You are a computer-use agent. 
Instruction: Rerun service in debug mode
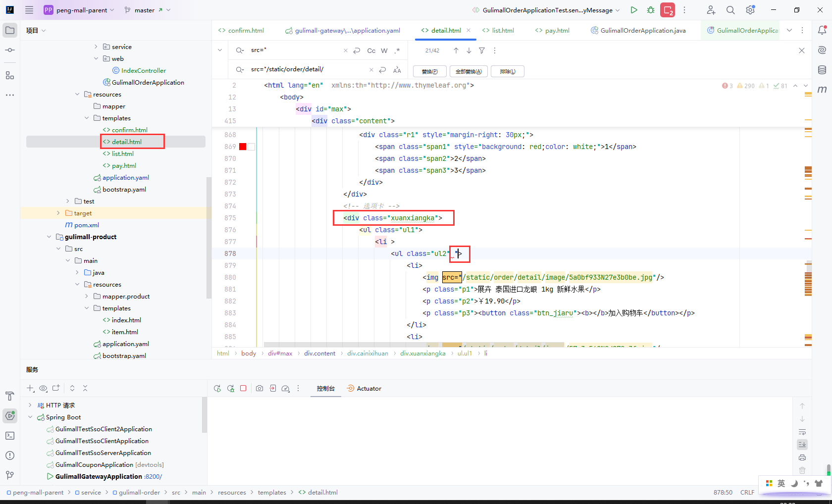click(230, 389)
